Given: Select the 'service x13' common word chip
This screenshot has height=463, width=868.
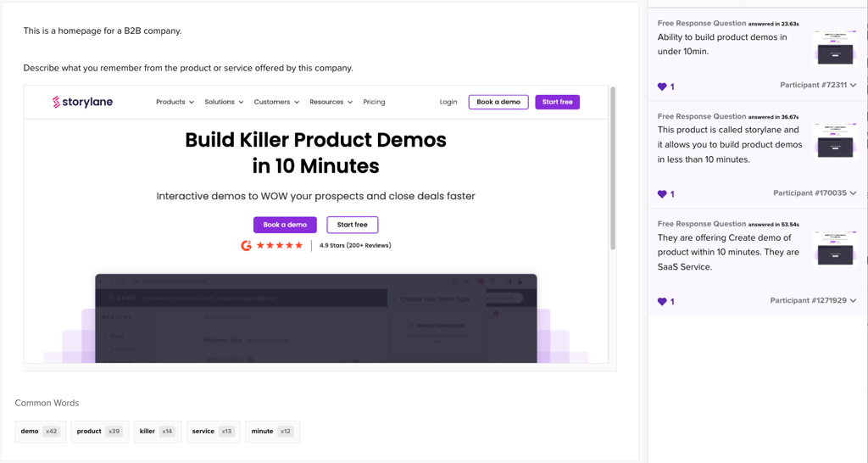Looking at the screenshot, I should 213,432.
